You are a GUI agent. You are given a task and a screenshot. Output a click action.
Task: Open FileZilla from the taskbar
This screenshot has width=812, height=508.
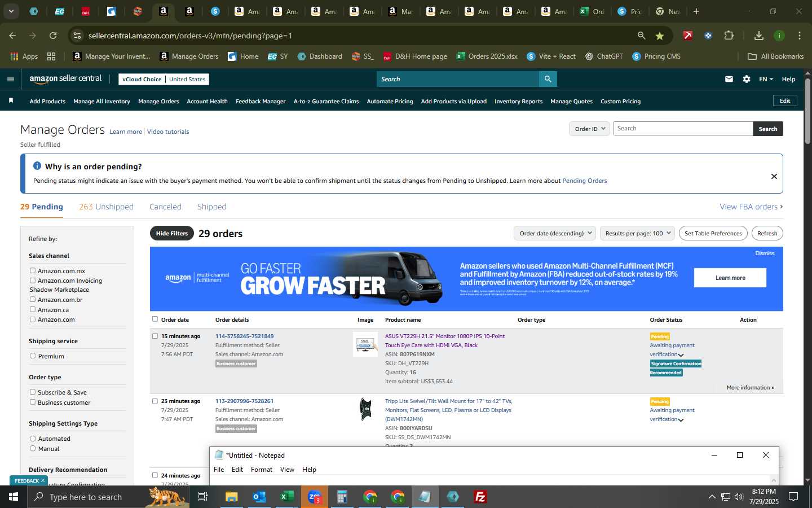pyautogui.click(x=480, y=497)
